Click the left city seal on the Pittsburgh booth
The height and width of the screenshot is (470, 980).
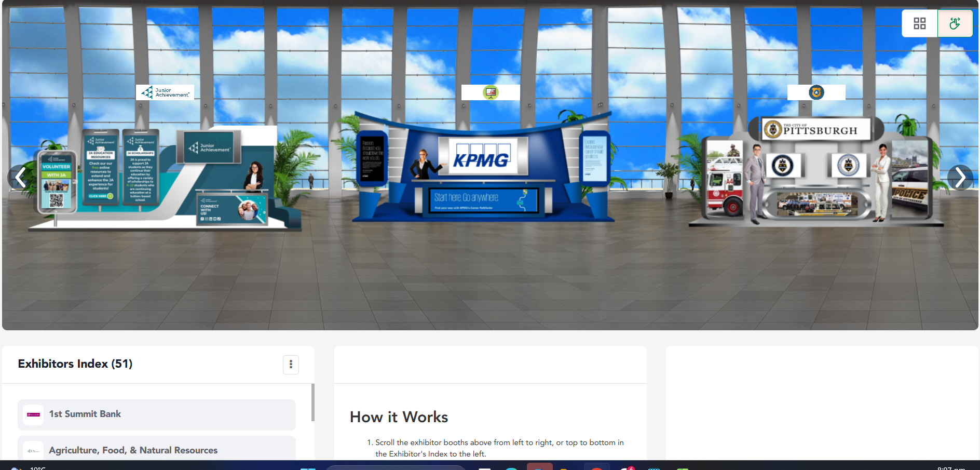(783, 166)
